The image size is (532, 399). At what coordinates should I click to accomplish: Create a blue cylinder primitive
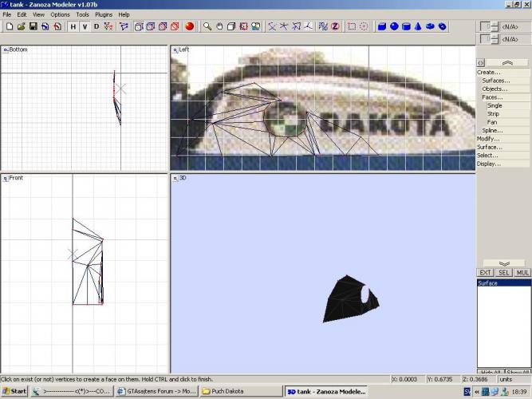pos(406,26)
